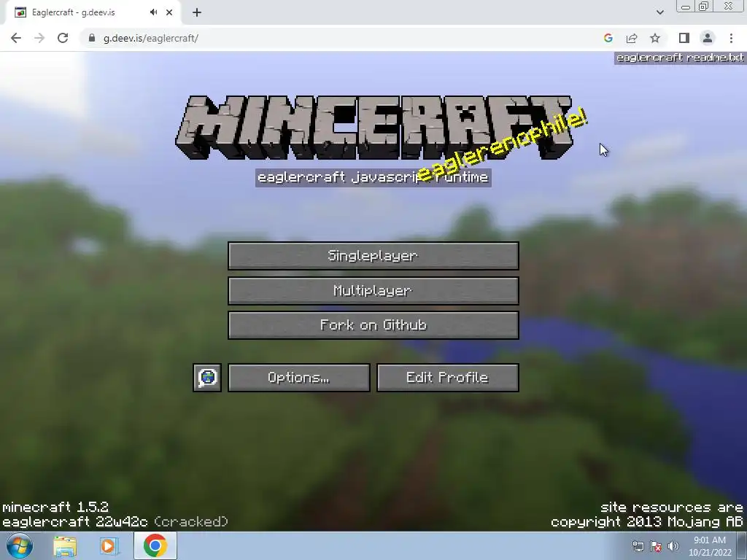Open Fork on Github button
This screenshot has width=747, height=560.
373,325
